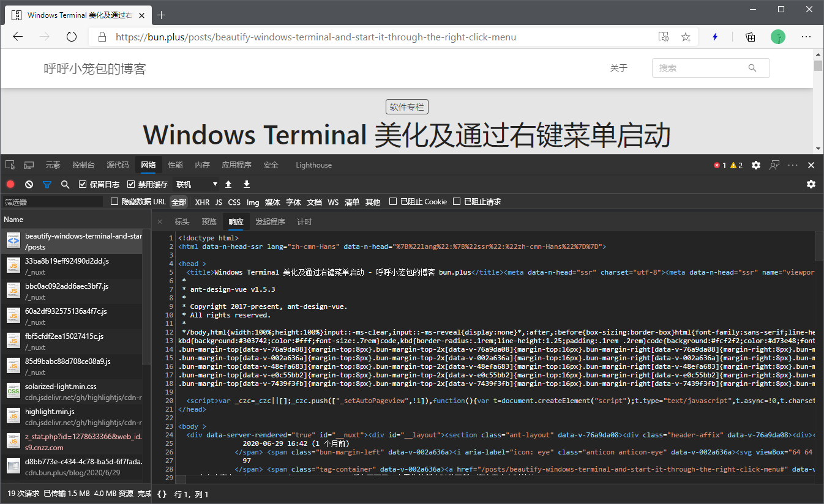Screen dimensions: 824x504
Task: Open the DevTools three-dot more menu
Action: [x=793, y=165]
